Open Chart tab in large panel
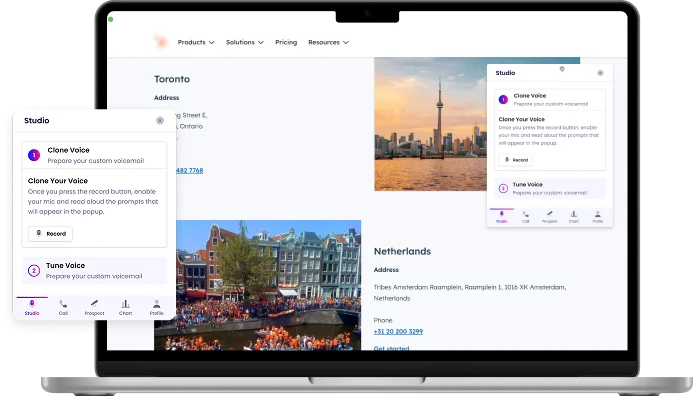 click(126, 308)
